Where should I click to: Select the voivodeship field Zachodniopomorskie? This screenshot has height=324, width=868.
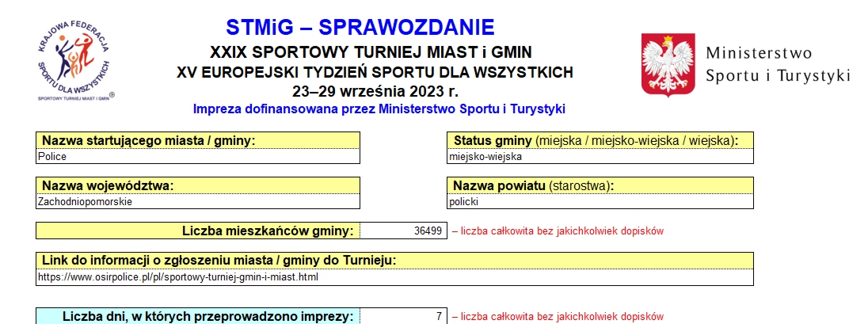coord(198,201)
